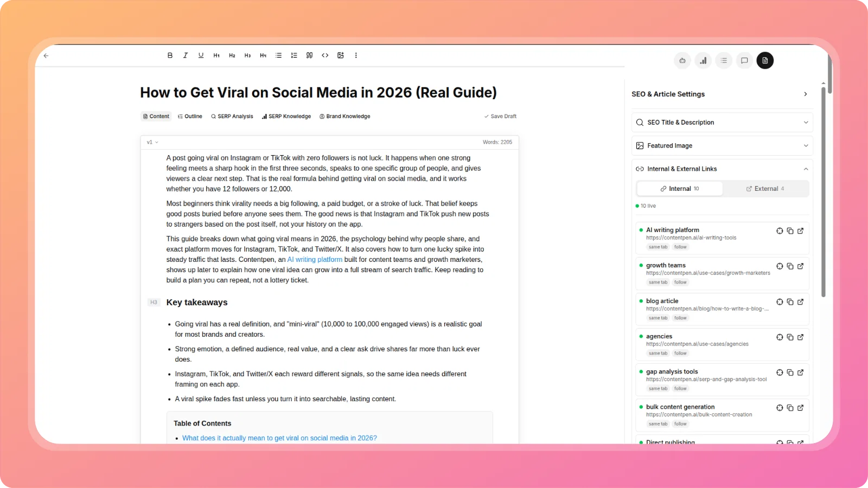Copy the gap analysis tools link
This screenshot has height=488, width=868.
[x=790, y=373]
